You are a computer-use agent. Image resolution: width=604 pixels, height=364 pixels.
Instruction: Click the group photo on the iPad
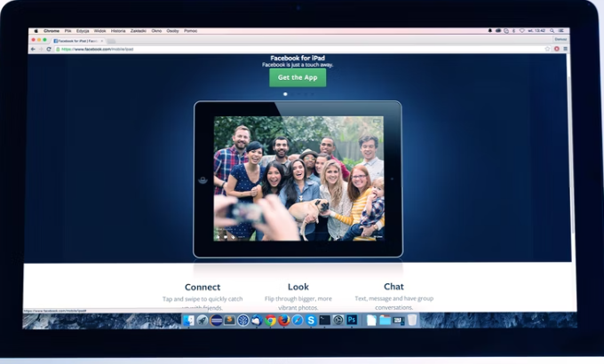(x=298, y=178)
